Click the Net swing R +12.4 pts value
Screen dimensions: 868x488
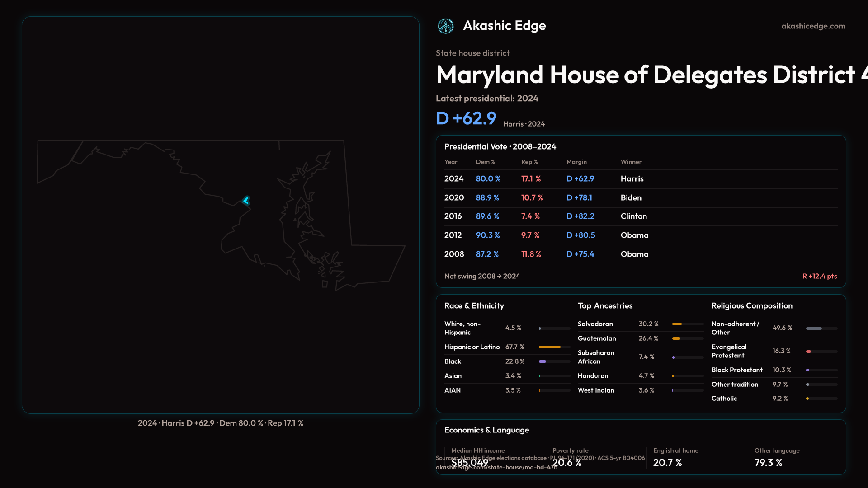[x=819, y=276]
